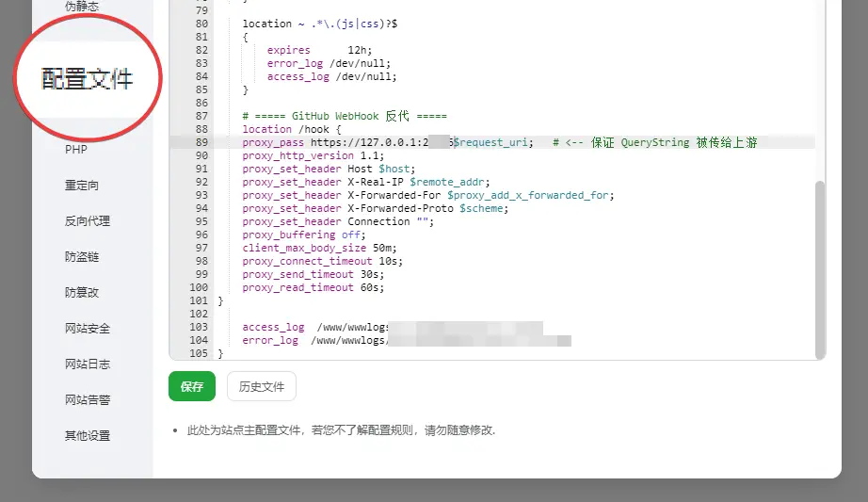Go to the 防篡改 tab

(81, 293)
